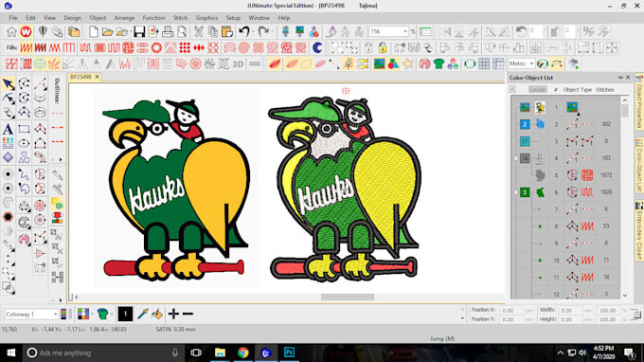Select the first zigzag fill stitch
This screenshot has height=362, width=644.
pos(26,48)
